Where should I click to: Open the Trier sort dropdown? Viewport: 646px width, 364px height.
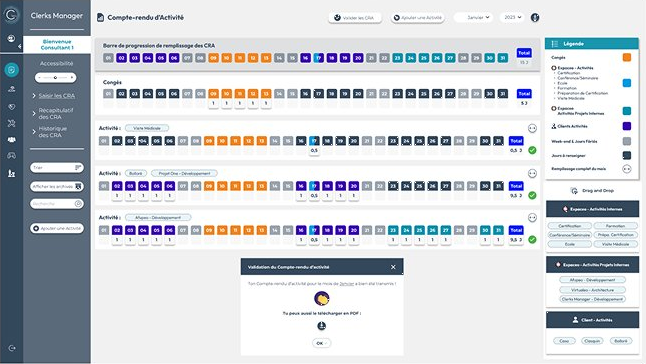[x=56, y=168]
